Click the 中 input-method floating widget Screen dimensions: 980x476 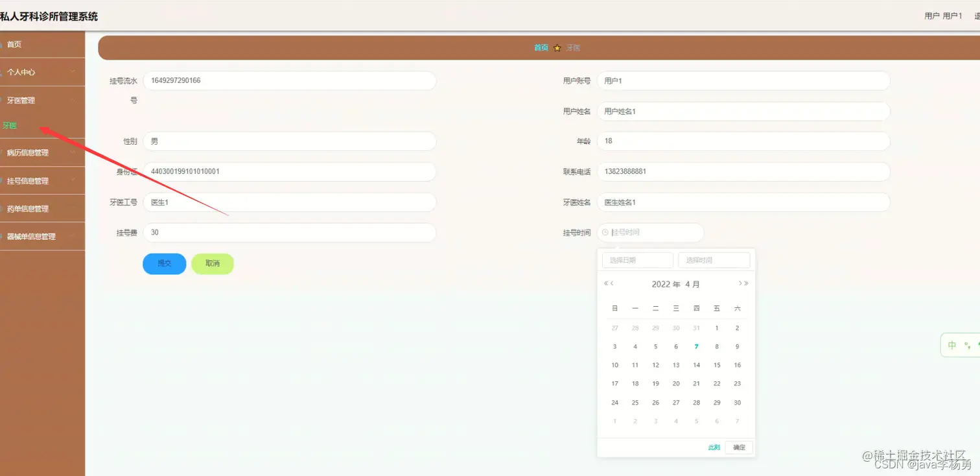click(x=952, y=345)
